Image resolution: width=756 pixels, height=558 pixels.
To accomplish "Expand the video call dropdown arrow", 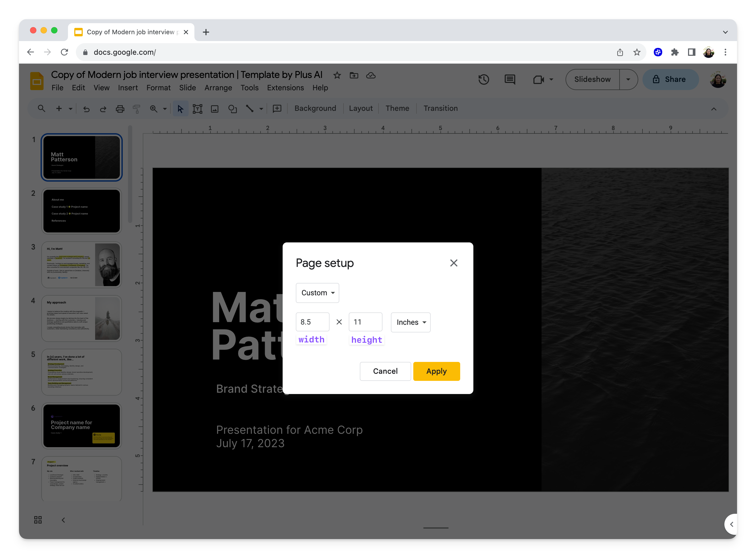I will (x=551, y=80).
